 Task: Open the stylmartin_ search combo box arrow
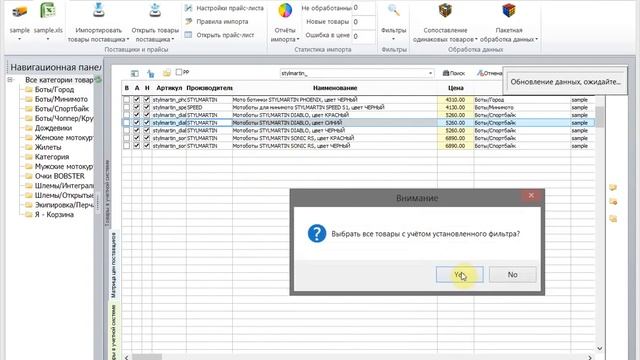click(x=430, y=73)
